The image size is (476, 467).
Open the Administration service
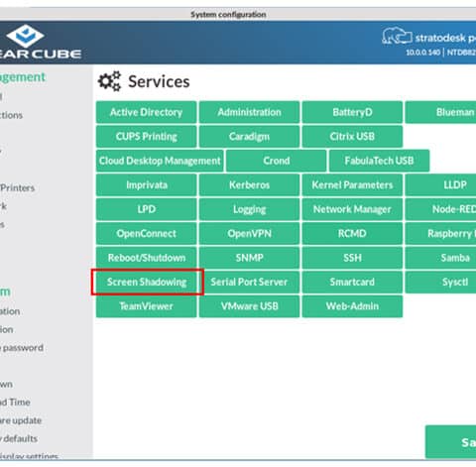coord(249,112)
